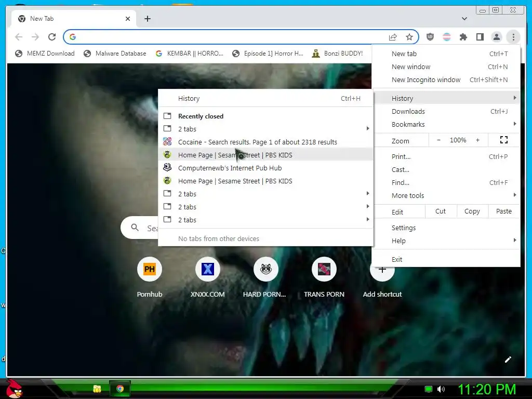
Task: Open KEMBAR || HORRO... bookmark
Action: click(189, 54)
